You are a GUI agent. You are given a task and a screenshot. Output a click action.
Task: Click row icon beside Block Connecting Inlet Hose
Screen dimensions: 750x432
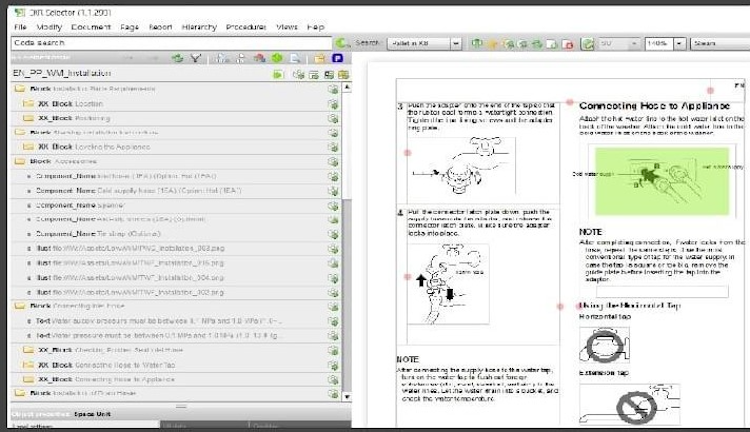click(x=333, y=306)
